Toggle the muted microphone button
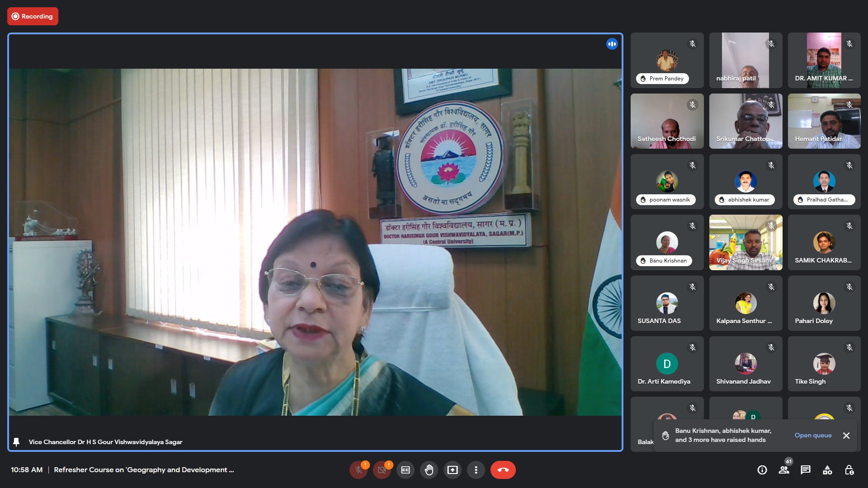The height and width of the screenshot is (488, 868). (x=358, y=470)
